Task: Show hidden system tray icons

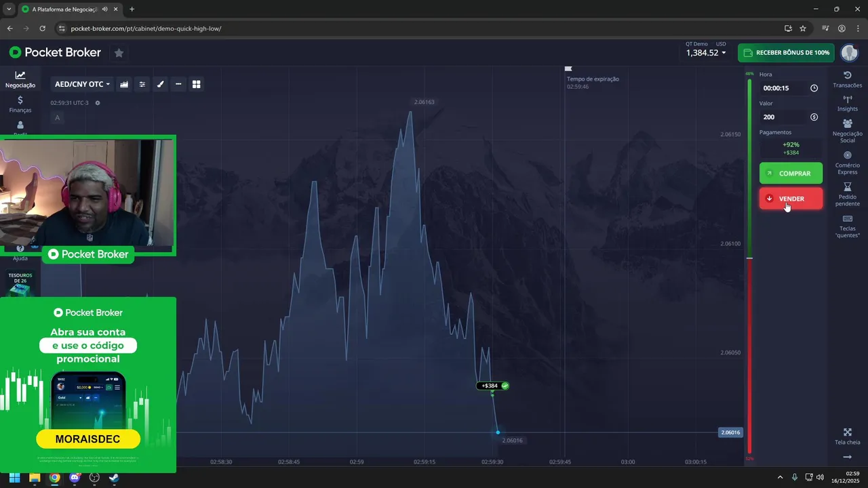Action: tap(780, 477)
